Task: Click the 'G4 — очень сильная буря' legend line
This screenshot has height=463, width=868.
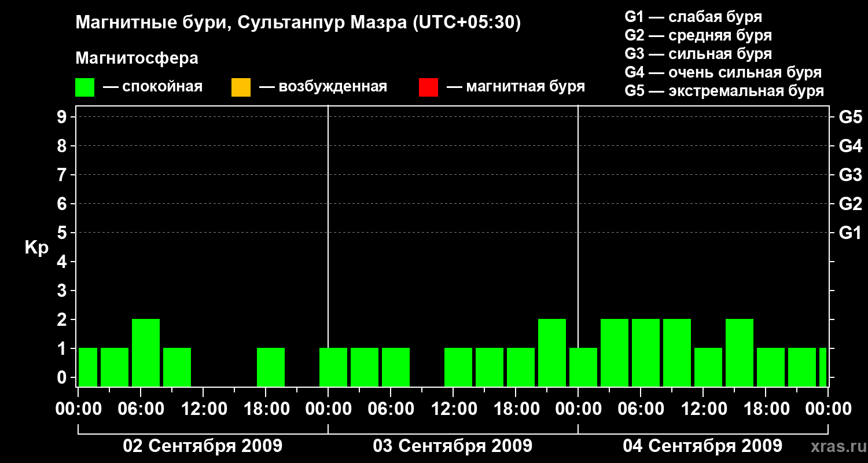Action: (x=723, y=72)
